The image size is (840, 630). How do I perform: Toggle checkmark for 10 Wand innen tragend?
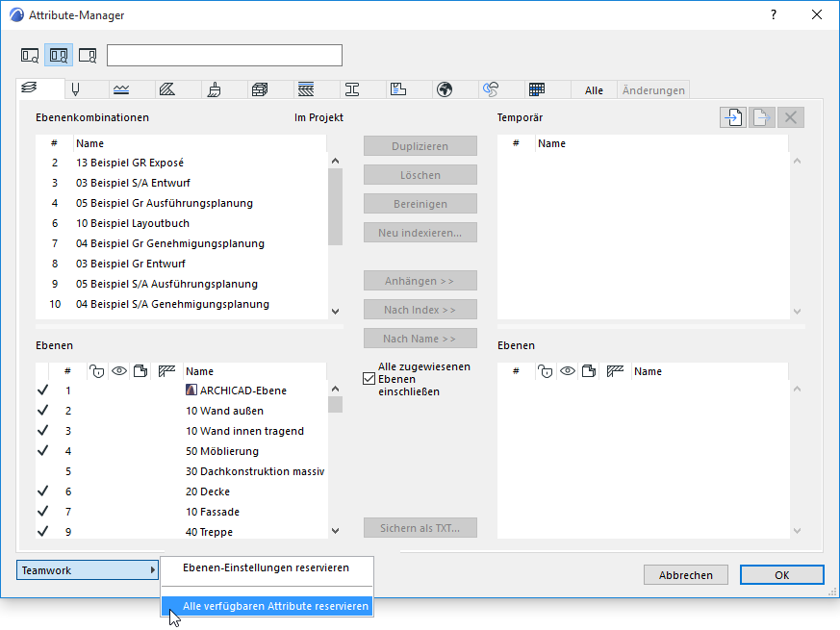click(x=43, y=431)
